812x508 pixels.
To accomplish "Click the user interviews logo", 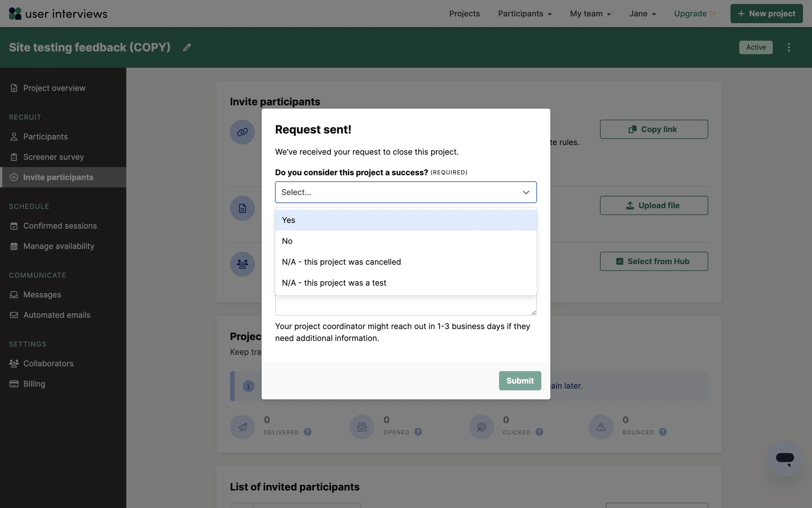I will click(58, 14).
